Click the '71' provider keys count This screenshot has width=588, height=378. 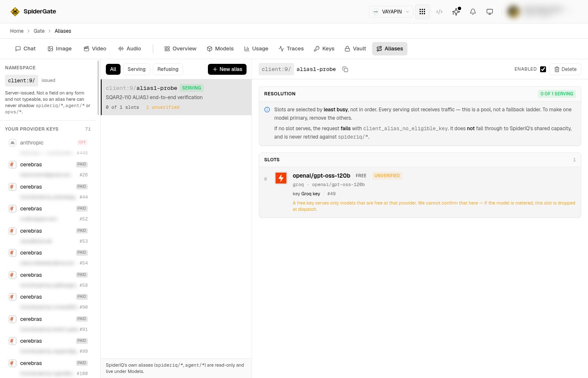click(88, 129)
